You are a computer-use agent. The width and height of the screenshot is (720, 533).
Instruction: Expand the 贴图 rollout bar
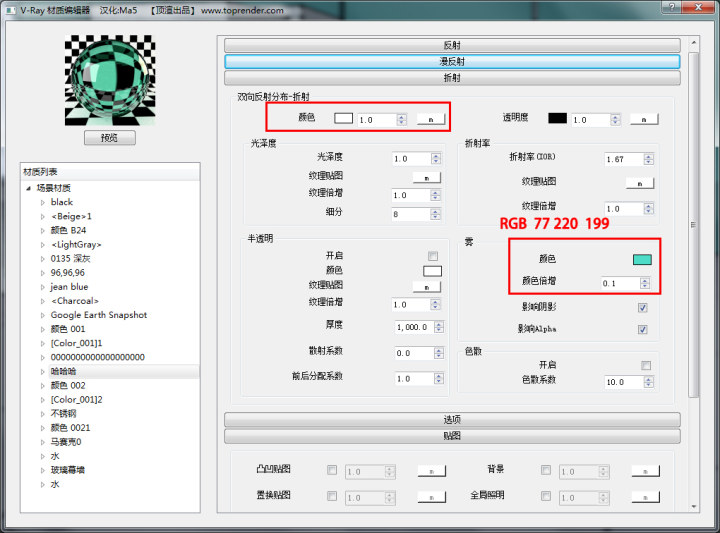pos(452,436)
